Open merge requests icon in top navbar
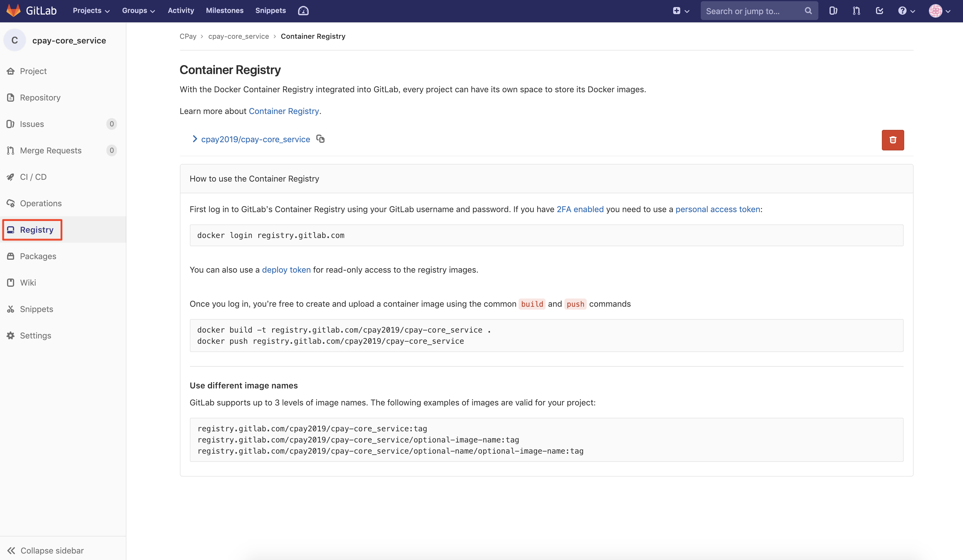 tap(856, 11)
